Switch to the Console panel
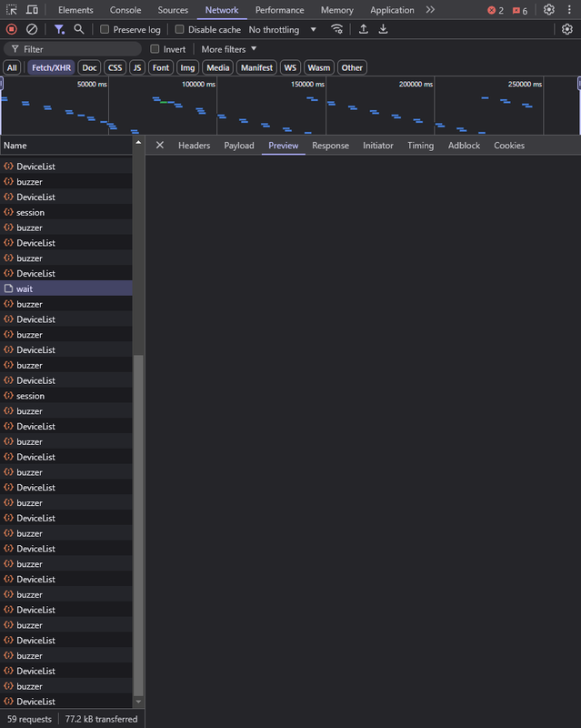This screenshot has width=581, height=728. click(125, 10)
